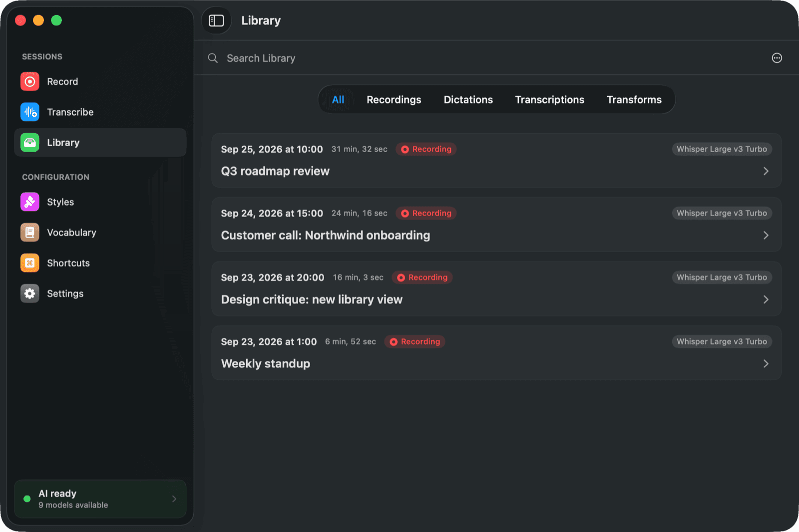The width and height of the screenshot is (799, 532).
Task: Open Customer call Northwind onboarding chevron
Action: tap(766, 235)
